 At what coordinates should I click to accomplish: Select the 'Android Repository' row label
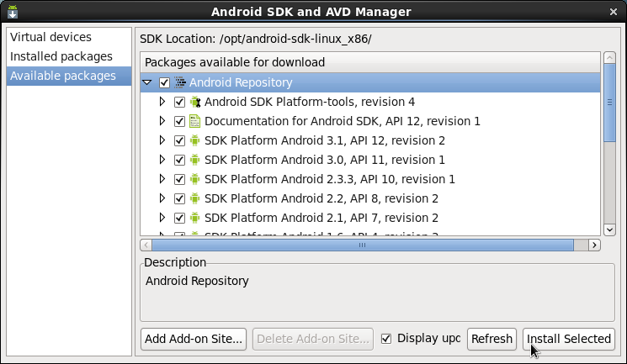(x=241, y=82)
